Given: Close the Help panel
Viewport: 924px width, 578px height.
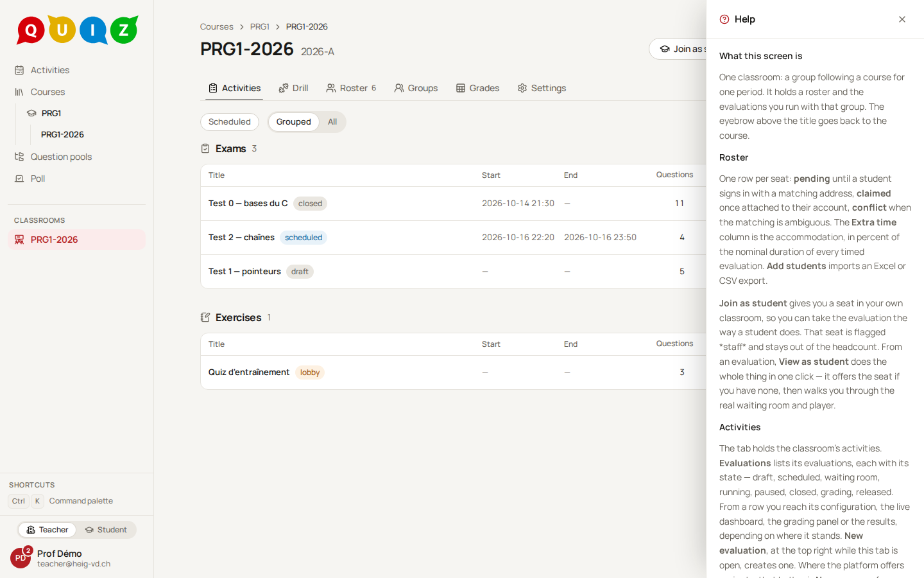Looking at the screenshot, I should 902,19.
